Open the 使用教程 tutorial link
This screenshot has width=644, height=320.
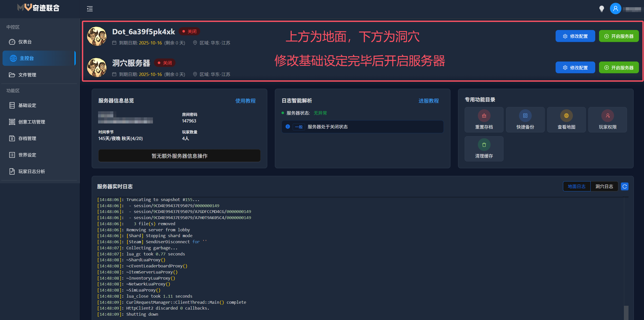coord(245,101)
